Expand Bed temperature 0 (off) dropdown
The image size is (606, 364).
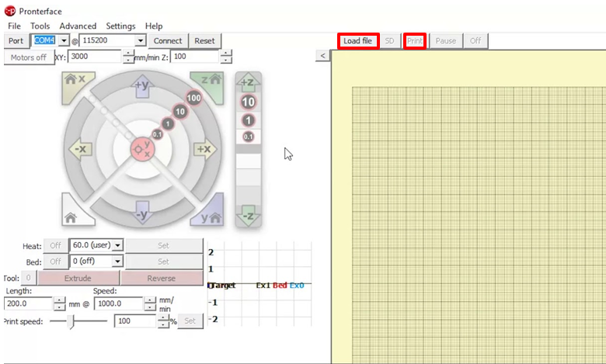point(117,262)
